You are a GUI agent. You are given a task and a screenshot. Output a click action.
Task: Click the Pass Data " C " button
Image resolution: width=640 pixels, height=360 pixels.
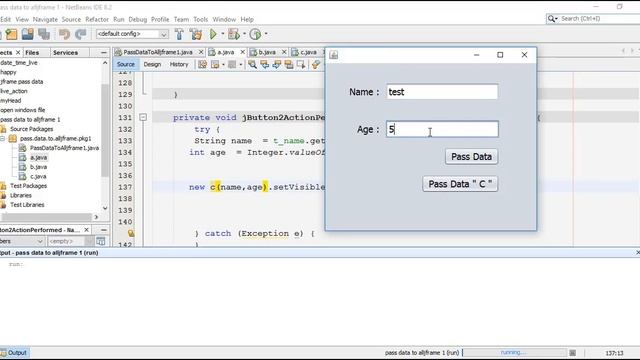[x=460, y=184]
